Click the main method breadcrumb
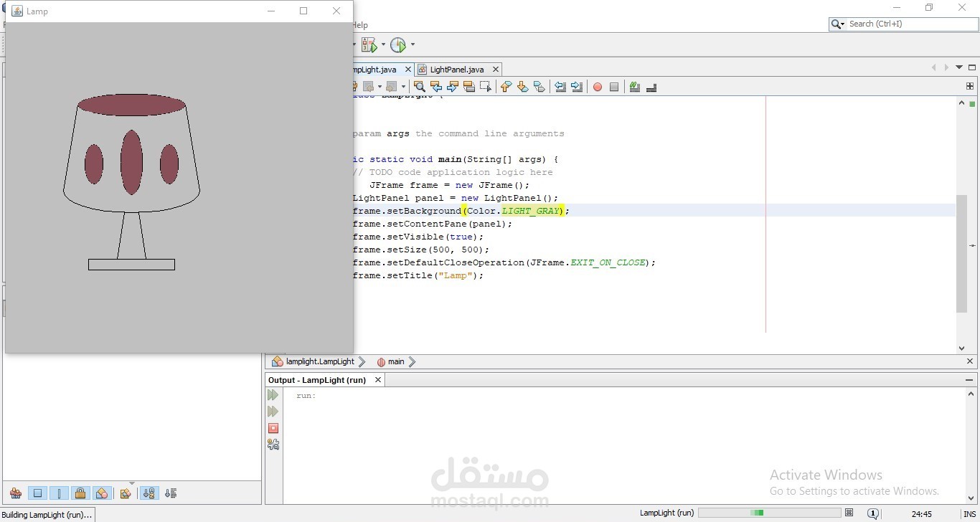 396,361
